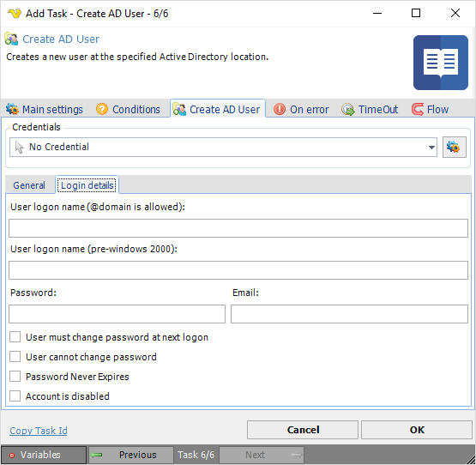Select the Login details tab
This screenshot has height=465, width=476.
coord(87,185)
